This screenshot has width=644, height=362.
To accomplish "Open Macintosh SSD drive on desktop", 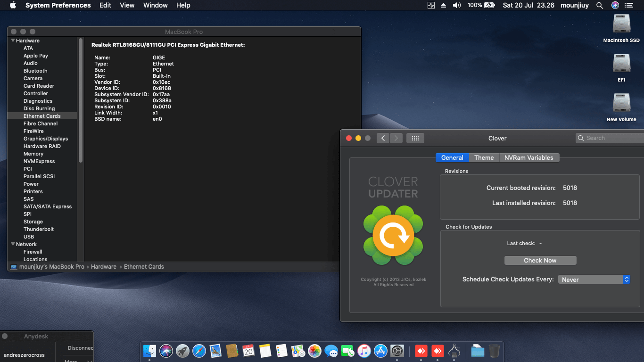I will (x=621, y=28).
